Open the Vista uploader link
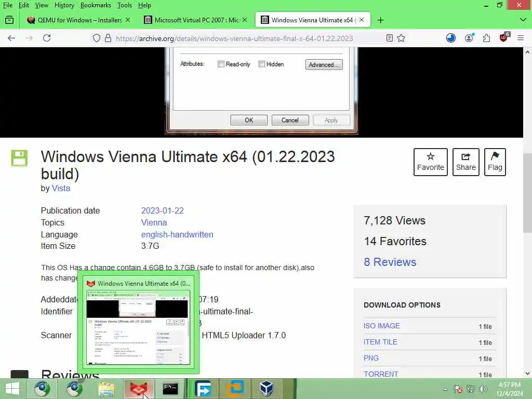The image size is (532, 399). 61,188
